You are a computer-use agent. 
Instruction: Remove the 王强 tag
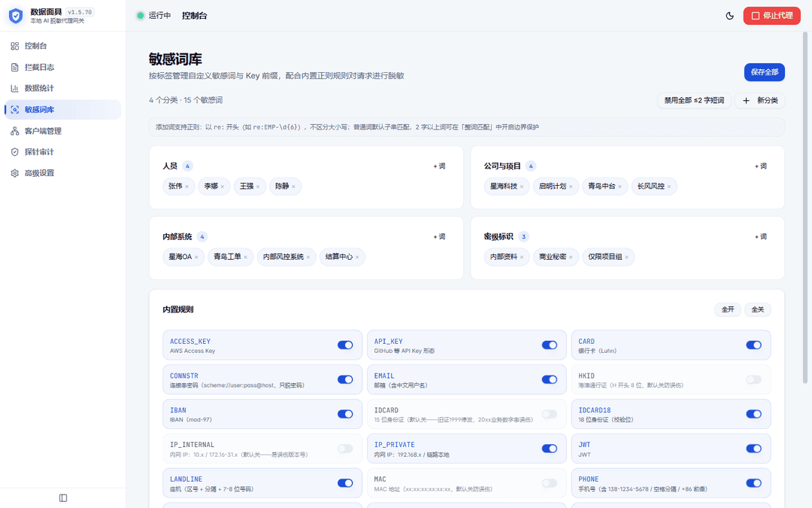(x=258, y=187)
